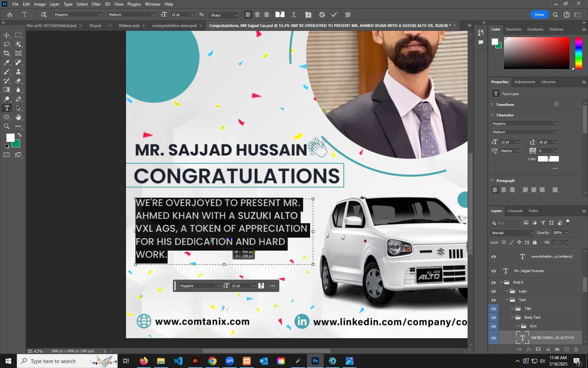
Task: Select the Lasso tool
Action: [7, 44]
